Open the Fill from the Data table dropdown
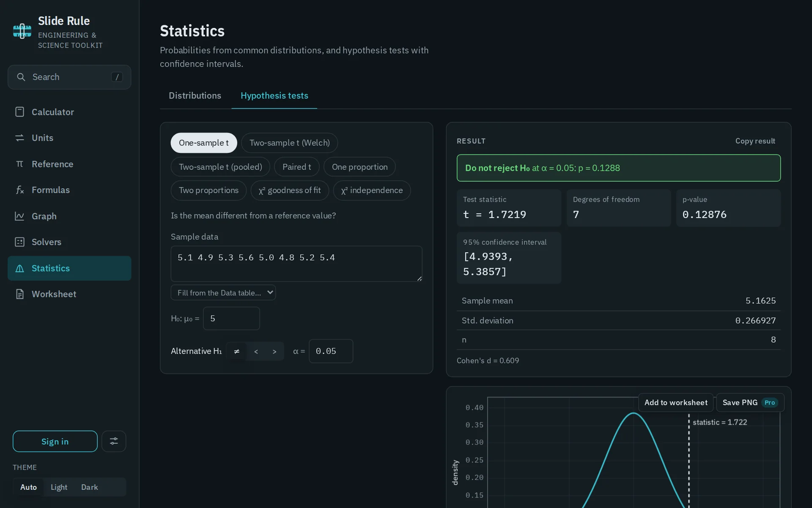 [223, 293]
